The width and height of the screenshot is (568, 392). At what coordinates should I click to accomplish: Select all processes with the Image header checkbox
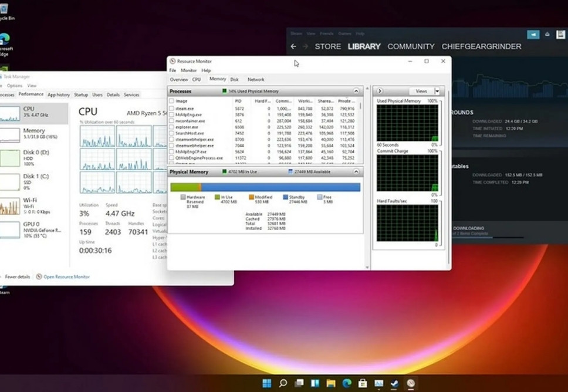coord(172,101)
